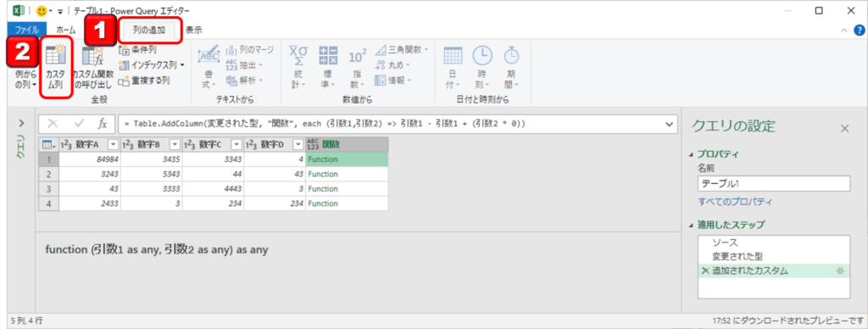Close the クエリの設定 pane
Screen dimensions: 868x329
pyautogui.click(x=845, y=128)
